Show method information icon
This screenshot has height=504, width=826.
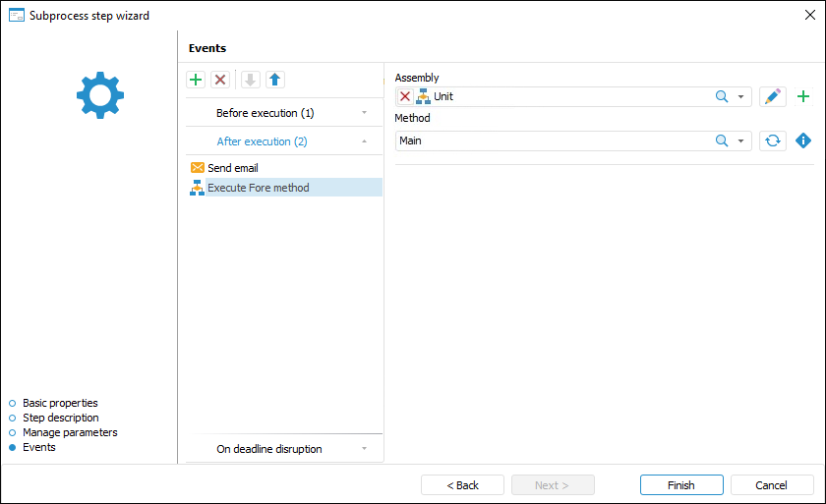(x=803, y=140)
